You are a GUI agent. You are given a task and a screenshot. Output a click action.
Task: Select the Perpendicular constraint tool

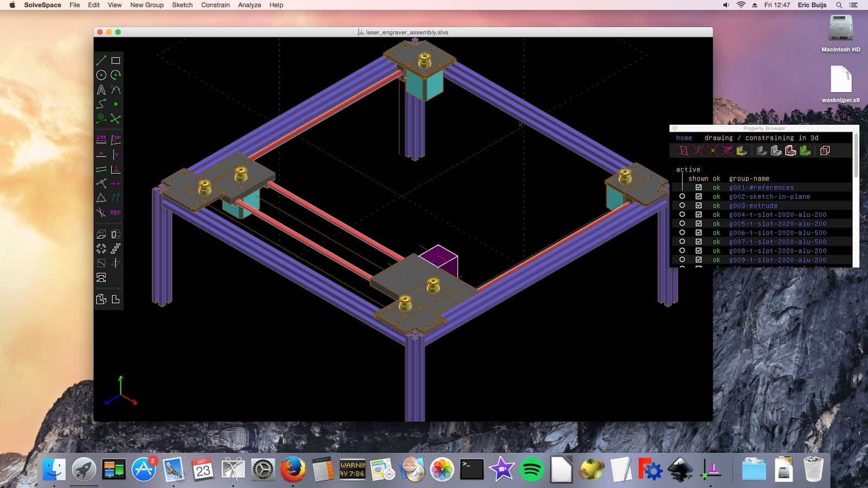pyautogui.click(x=116, y=169)
